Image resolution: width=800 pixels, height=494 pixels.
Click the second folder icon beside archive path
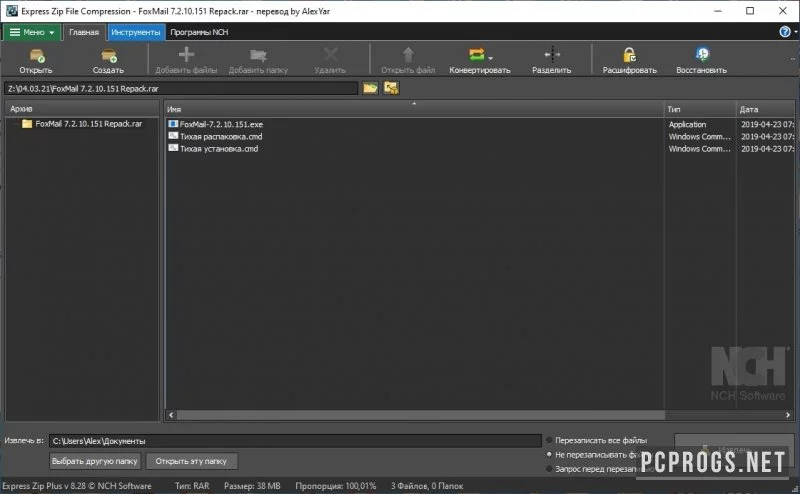pos(391,88)
